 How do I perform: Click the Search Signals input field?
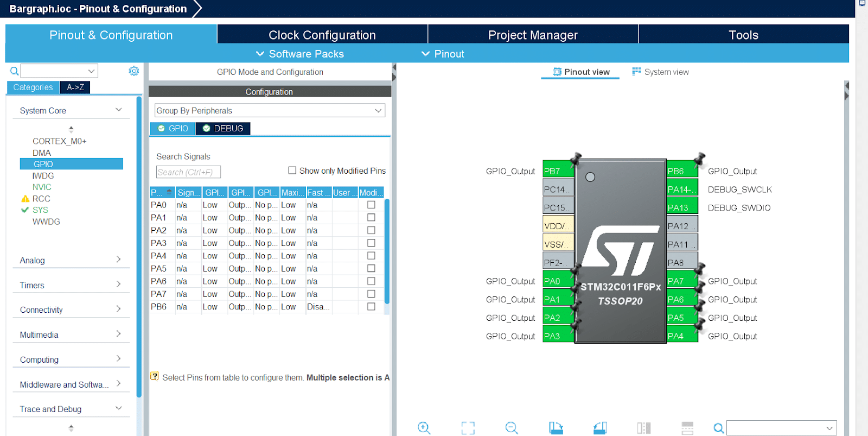tap(188, 172)
